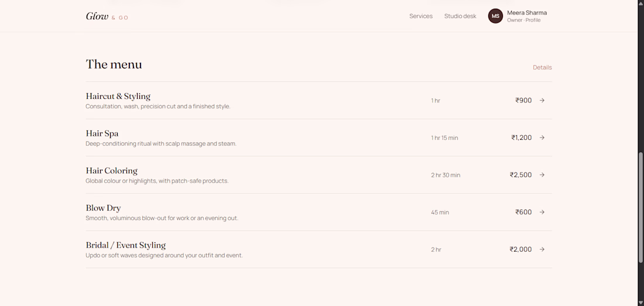Click the arrow for Bridal / Event Styling
Image resolution: width=644 pixels, height=306 pixels.
tap(542, 249)
